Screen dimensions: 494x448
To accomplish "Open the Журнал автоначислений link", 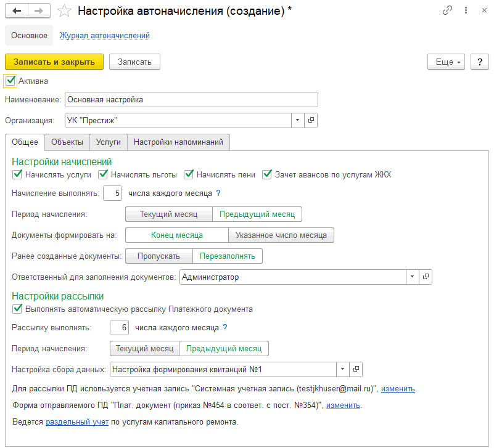I will (105, 35).
